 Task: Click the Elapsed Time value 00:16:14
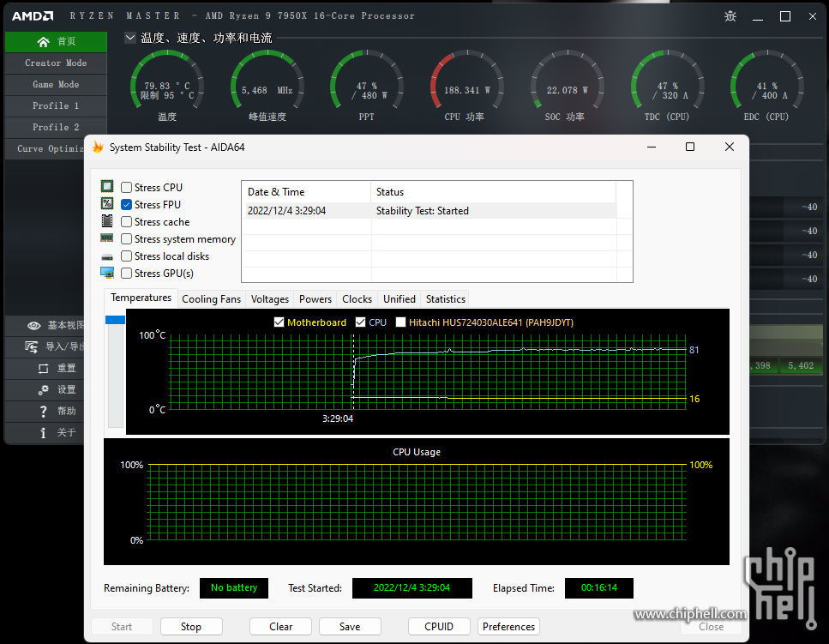pyautogui.click(x=599, y=588)
